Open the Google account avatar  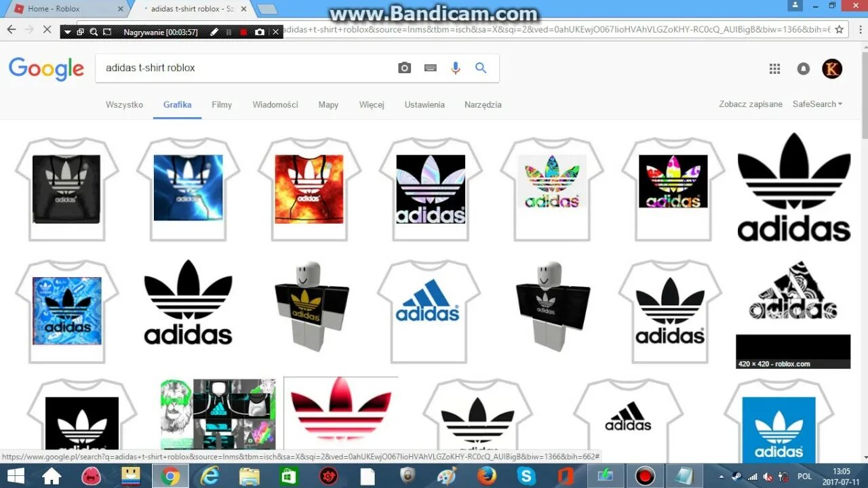tap(832, 68)
